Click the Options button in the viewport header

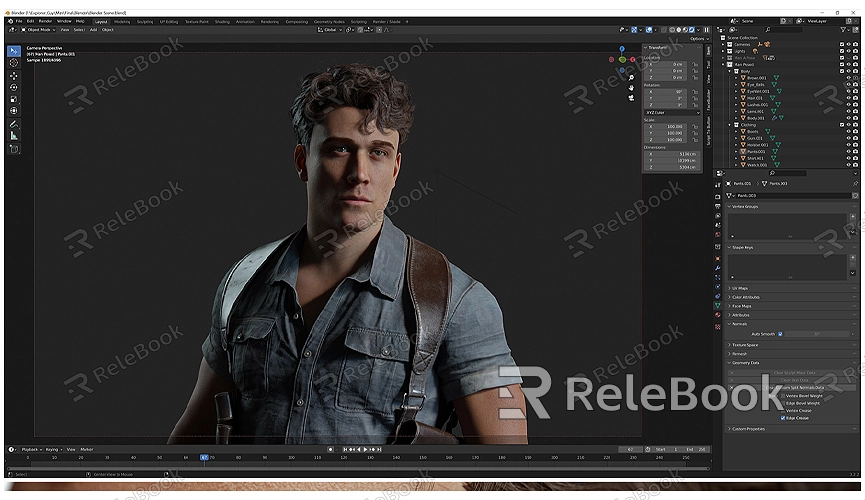[x=697, y=39]
